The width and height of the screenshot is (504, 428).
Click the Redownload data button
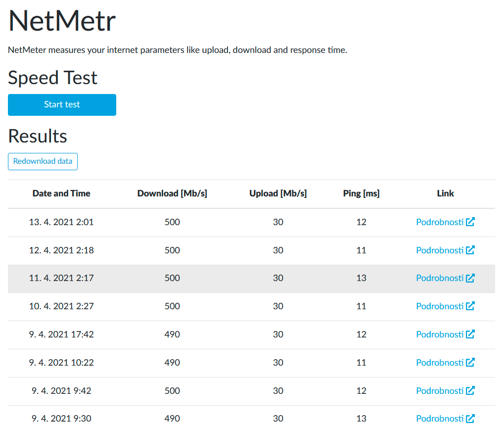pos(43,161)
